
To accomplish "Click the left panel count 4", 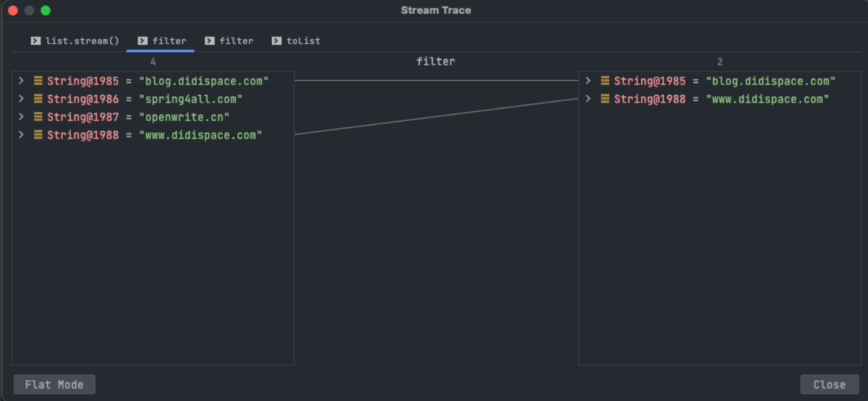I will [153, 61].
